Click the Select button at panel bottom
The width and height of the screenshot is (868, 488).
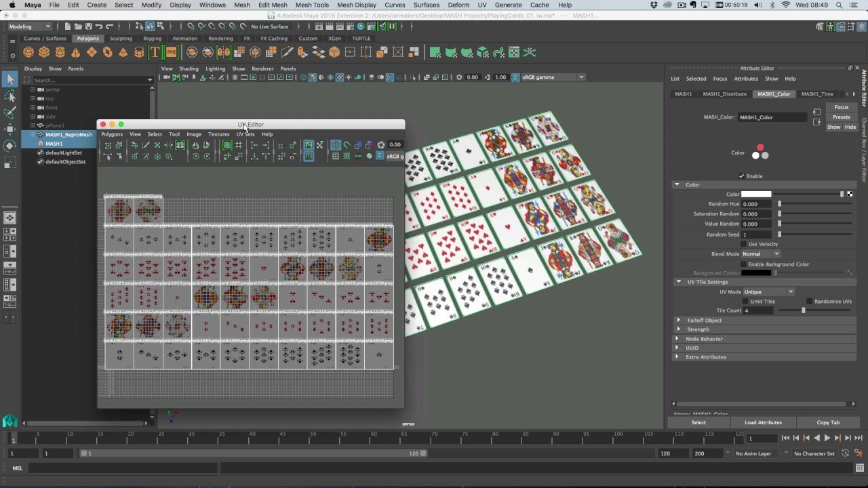[x=698, y=422]
